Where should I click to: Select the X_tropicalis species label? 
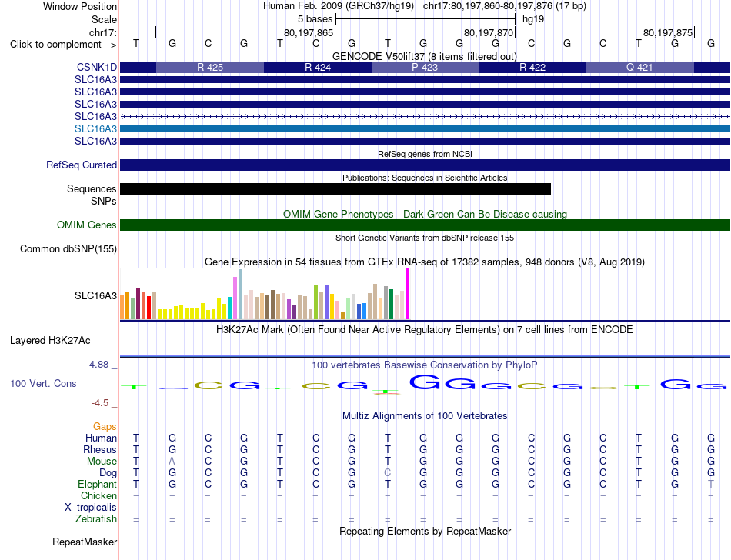tap(91, 508)
